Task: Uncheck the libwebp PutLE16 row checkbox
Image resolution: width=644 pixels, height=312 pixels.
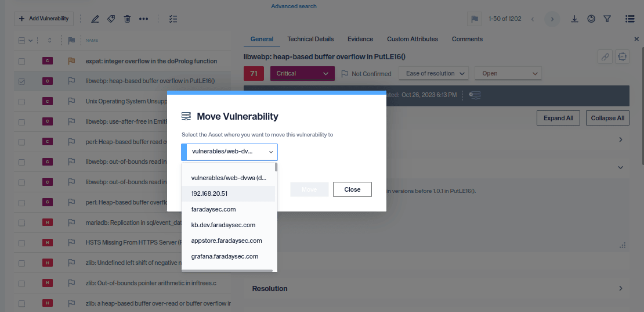Action: click(x=21, y=81)
